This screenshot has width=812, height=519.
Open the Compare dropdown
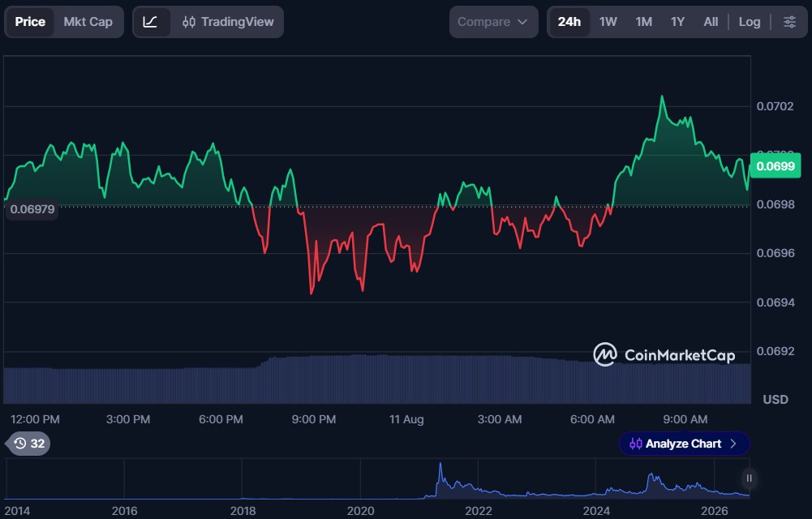tap(493, 22)
